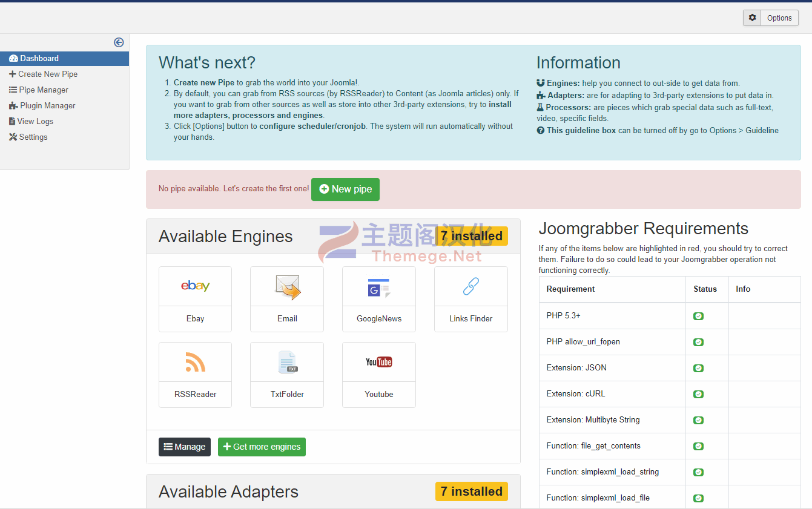
Task: Click the Youtube label text
Action: pyautogui.click(x=379, y=394)
